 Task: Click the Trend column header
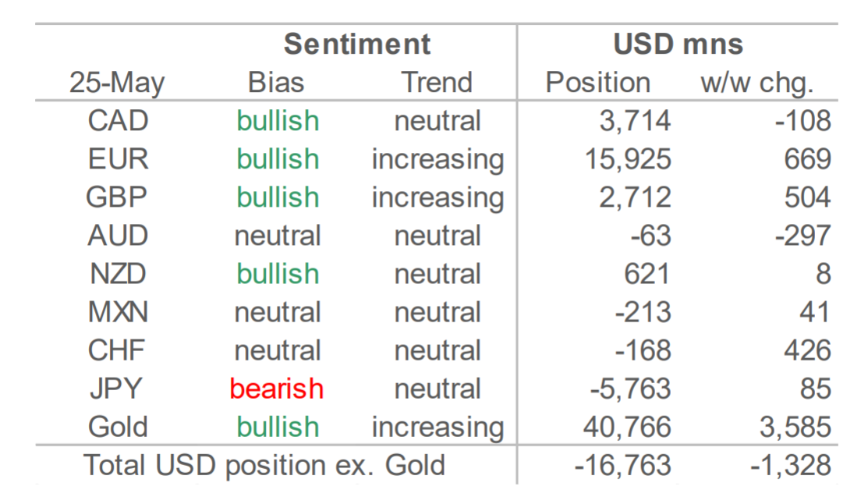437,83
